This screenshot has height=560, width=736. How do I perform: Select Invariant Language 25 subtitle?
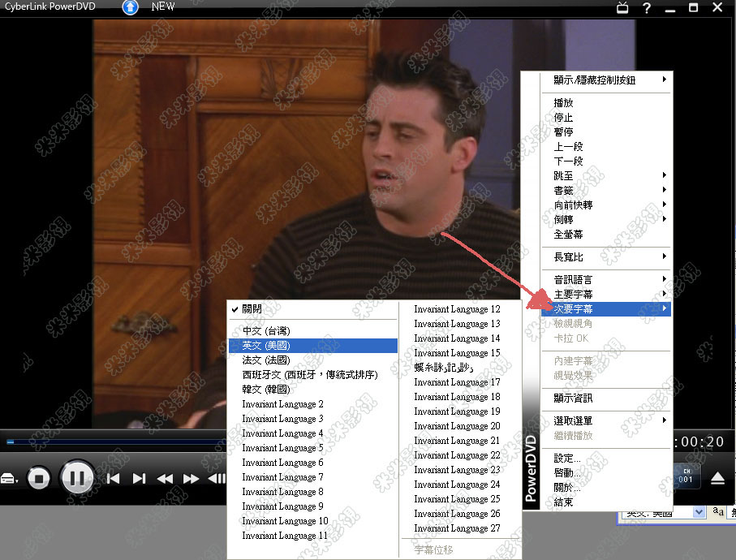(460, 499)
